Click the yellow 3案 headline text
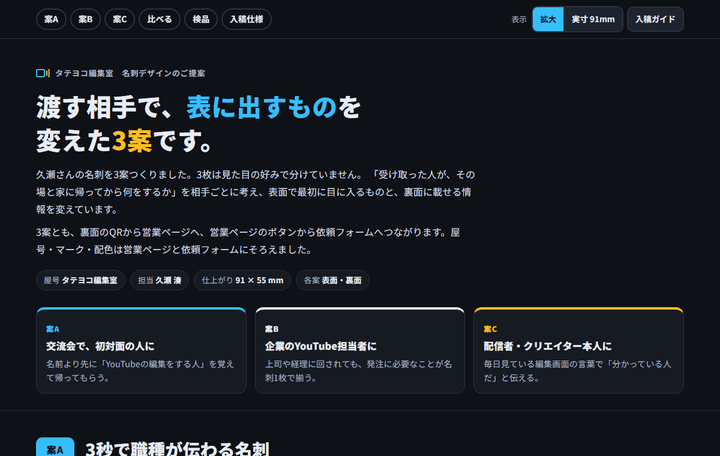 (x=132, y=141)
